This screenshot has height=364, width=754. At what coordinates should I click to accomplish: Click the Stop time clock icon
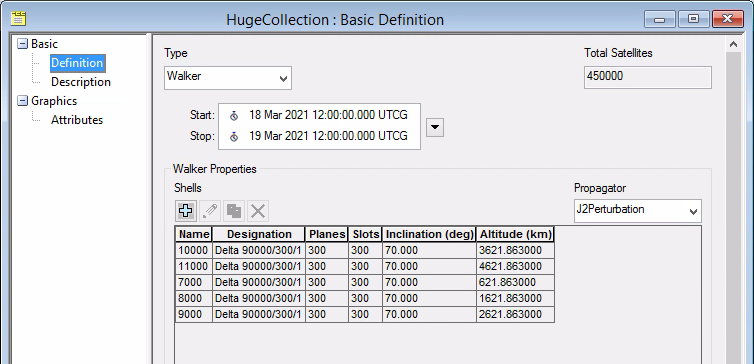click(234, 137)
